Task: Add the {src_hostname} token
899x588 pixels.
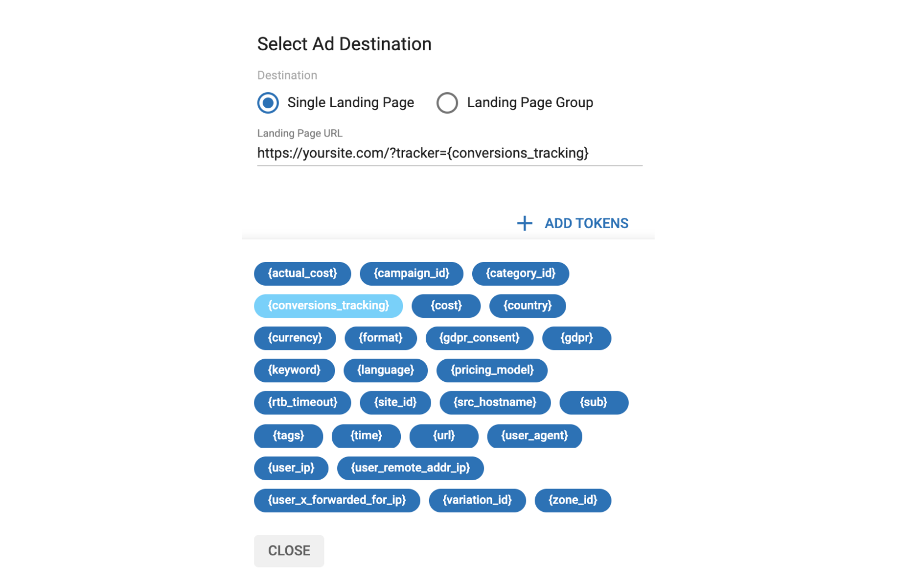Action: [495, 402]
